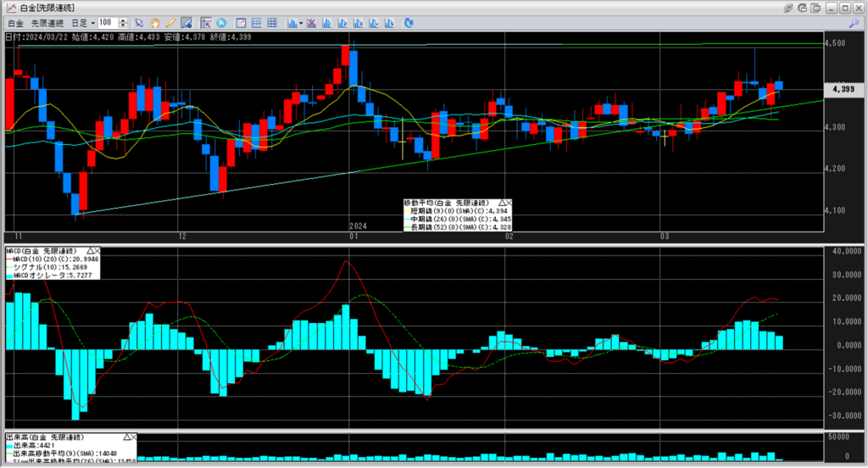The height and width of the screenshot is (468, 868).
Task: Open the 日足 timeframe dropdown
Action: click(x=83, y=22)
